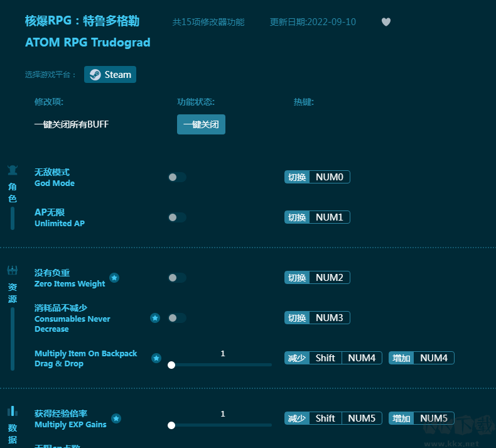Click 切换 hotkey button for NUM0

pos(297,177)
